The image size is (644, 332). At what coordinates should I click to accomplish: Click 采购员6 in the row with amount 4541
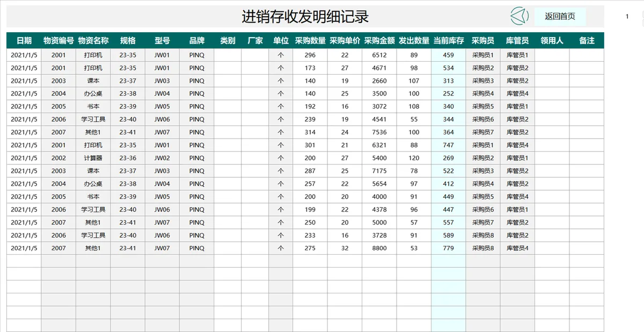tap(483, 119)
